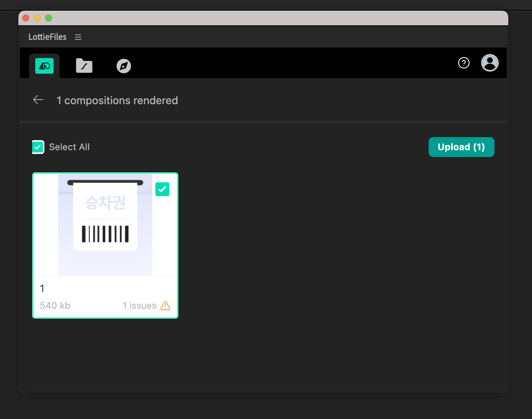
Task: Uncheck composition 1 card checkbox
Action: [162, 189]
